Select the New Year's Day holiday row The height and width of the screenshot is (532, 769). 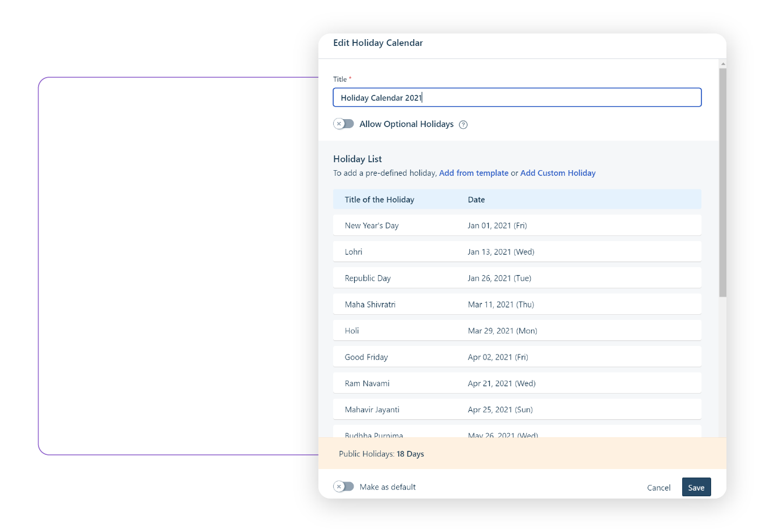(x=516, y=226)
